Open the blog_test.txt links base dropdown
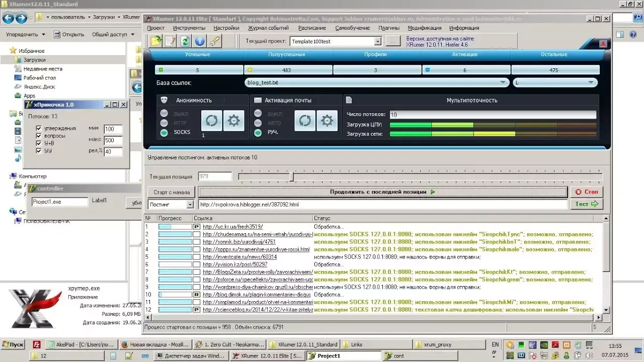The image size is (644, 362). [502, 83]
